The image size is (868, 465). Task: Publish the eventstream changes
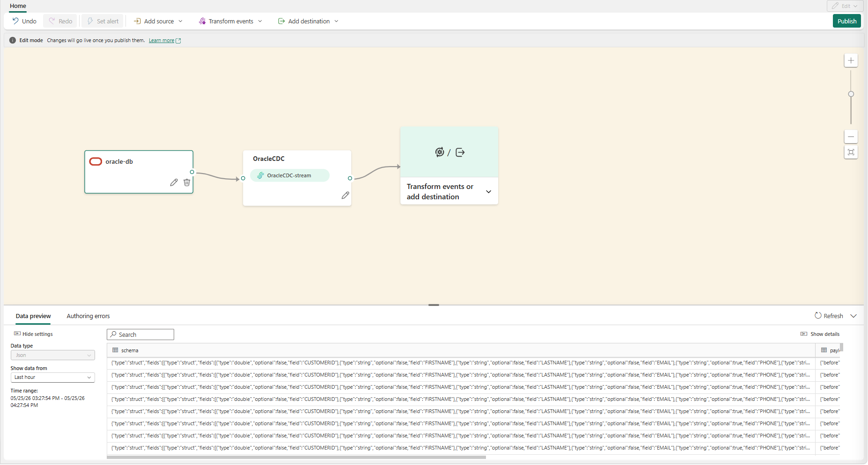click(847, 21)
